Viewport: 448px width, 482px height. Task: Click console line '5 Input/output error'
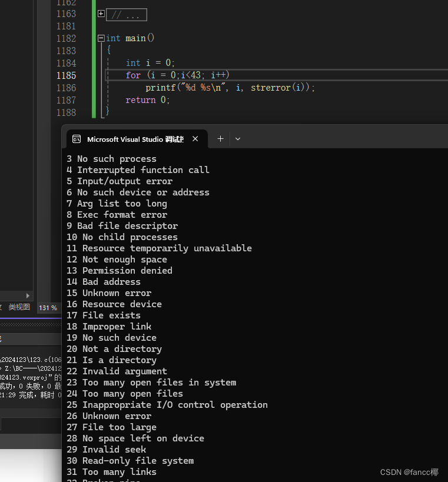tap(120, 181)
